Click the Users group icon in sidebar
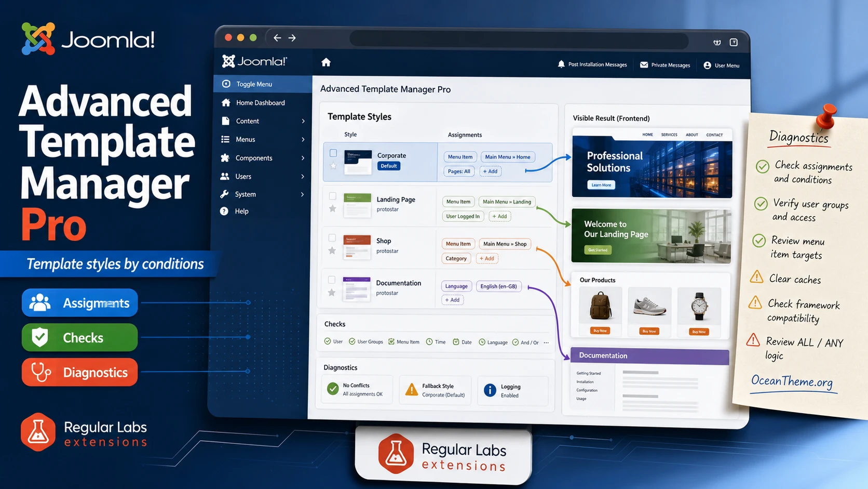 pos(225,176)
